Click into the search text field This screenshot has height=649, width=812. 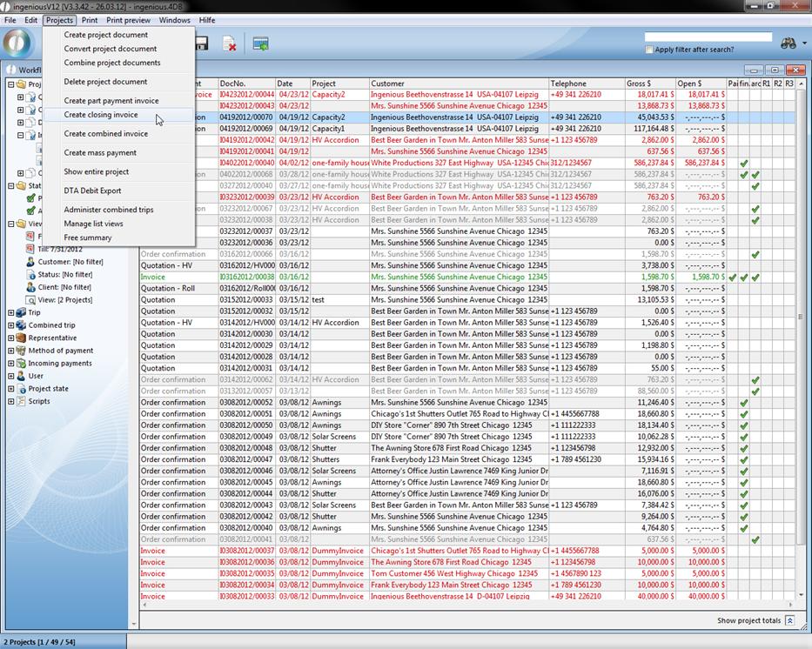pyautogui.click(x=708, y=37)
